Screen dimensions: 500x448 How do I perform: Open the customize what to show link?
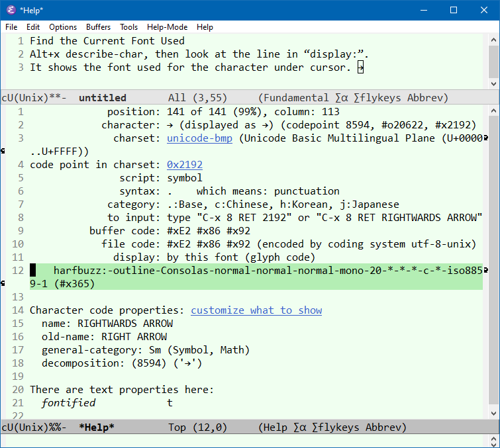(x=256, y=310)
